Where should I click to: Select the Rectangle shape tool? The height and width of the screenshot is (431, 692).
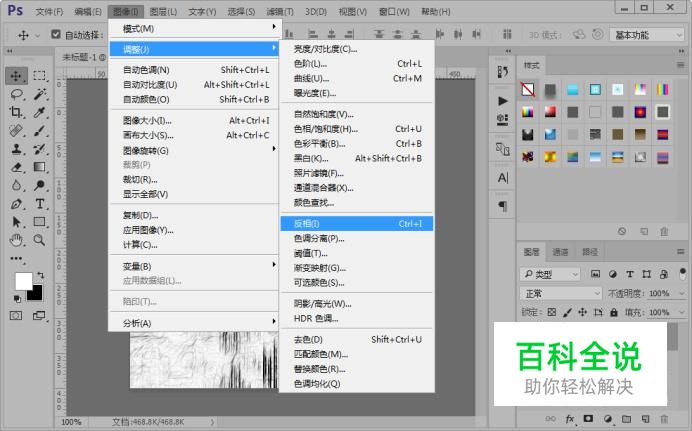[x=39, y=222]
